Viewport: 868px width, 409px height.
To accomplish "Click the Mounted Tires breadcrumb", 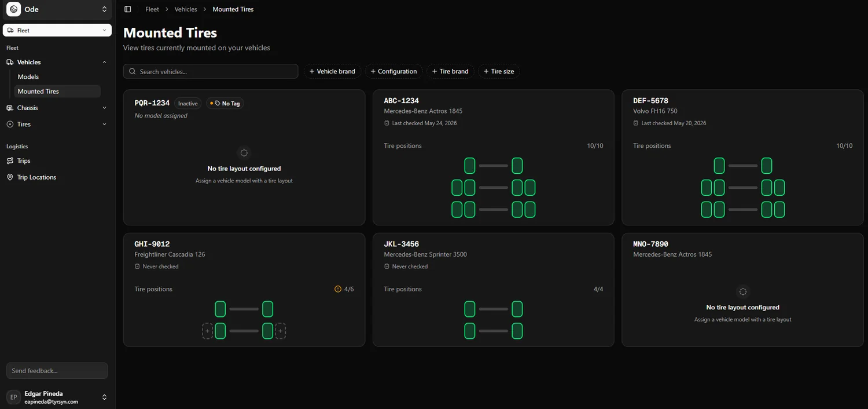I will 233,9.
